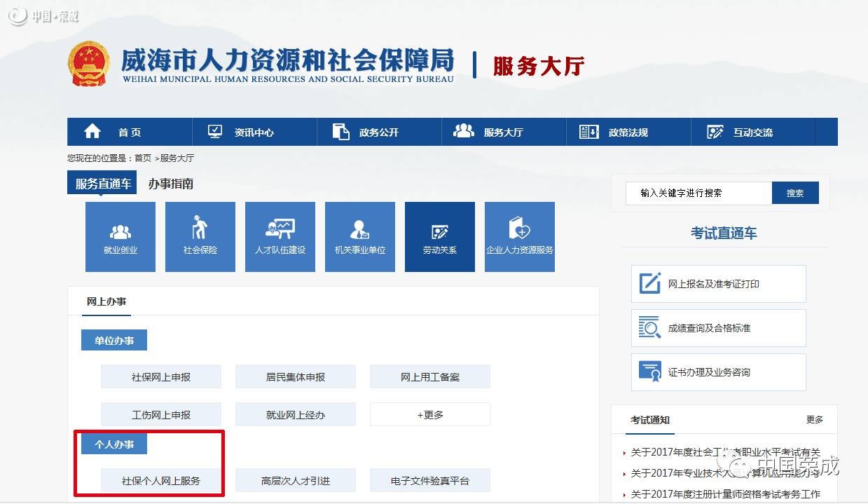868x504 pixels.
Task: Open the 机关事业单位 service tile
Action: (x=360, y=236)
